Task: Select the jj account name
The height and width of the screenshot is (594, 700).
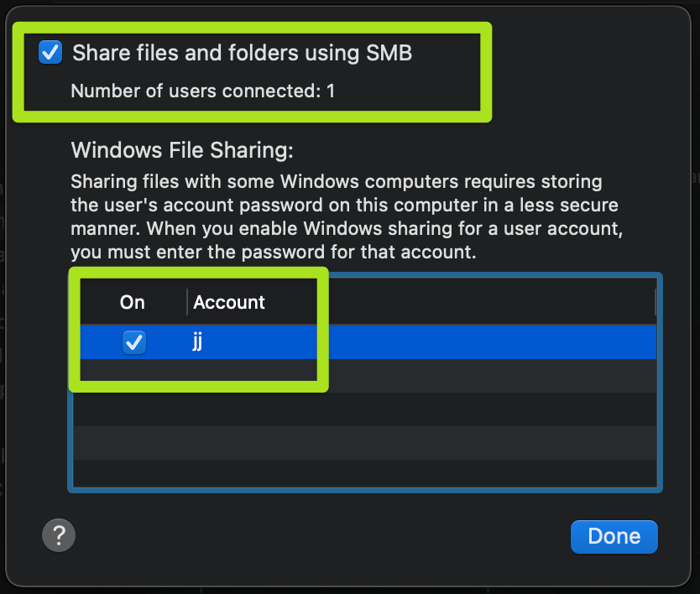Action: (197, 342)
